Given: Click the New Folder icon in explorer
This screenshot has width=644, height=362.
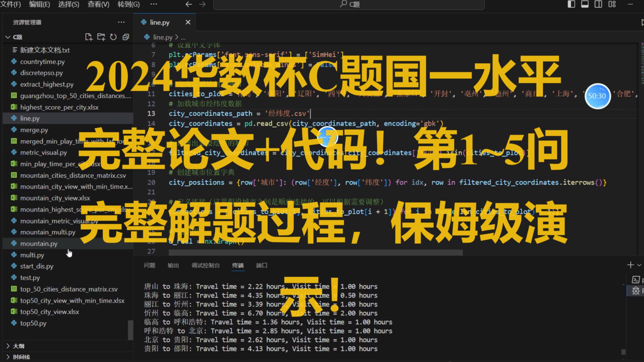Looking at the screenshot, I should (x=101, y=37).
